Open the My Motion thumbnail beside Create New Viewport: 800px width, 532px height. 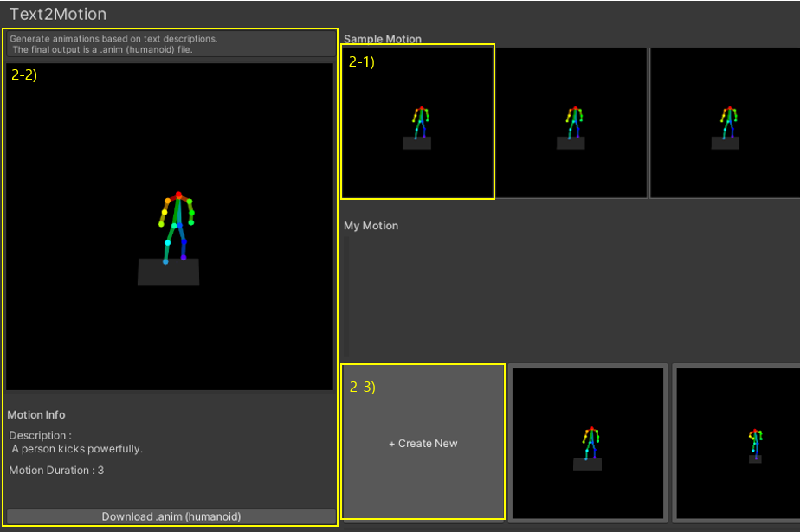click(588, 443)
